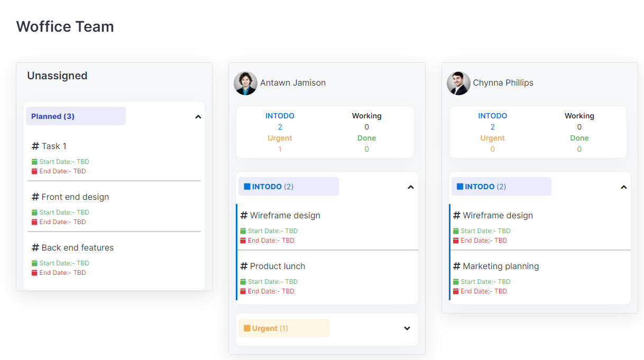Click the orange square icon on the Urgent header
This screenshot has height=360, width=644.
[x=249, y=328]
